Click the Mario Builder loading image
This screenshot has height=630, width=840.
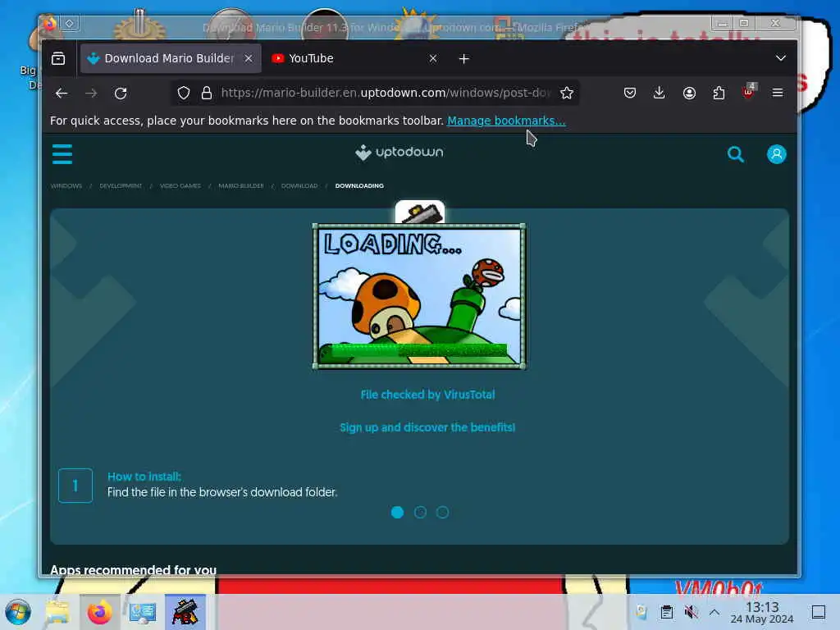tap(419, 296)
